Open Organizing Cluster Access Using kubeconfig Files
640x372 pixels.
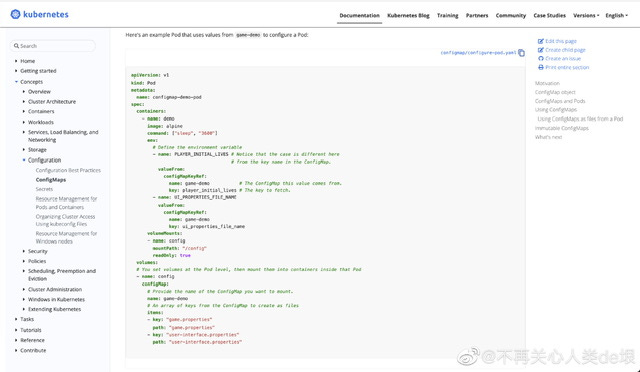(x=65, y=221)
